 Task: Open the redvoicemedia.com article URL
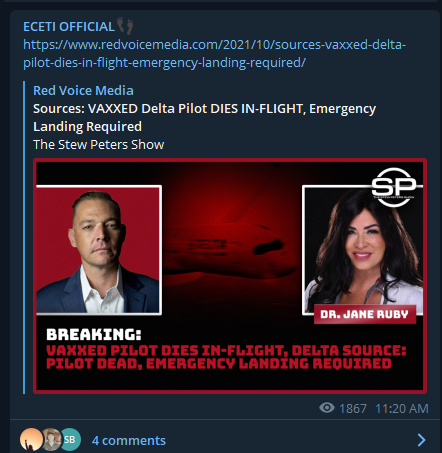[214, 53]
